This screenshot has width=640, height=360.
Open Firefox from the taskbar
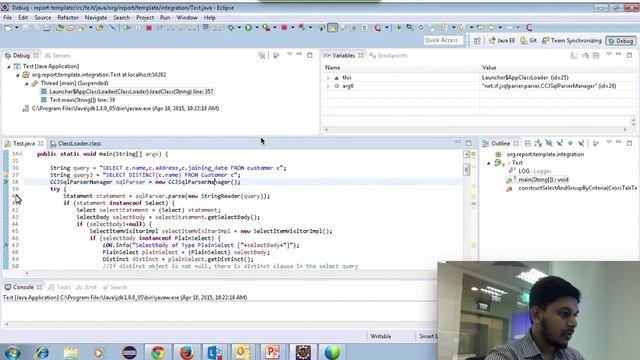[x=187, y=352]
